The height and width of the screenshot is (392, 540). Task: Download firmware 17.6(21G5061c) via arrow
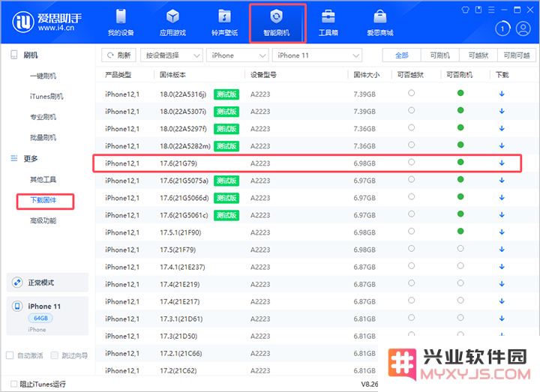click(x=502, y=215)
